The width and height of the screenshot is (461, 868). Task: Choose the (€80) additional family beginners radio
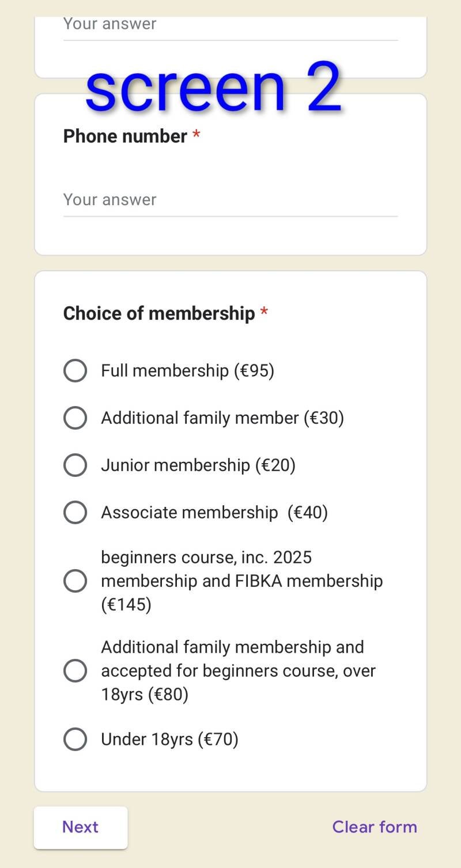[75, 670]
